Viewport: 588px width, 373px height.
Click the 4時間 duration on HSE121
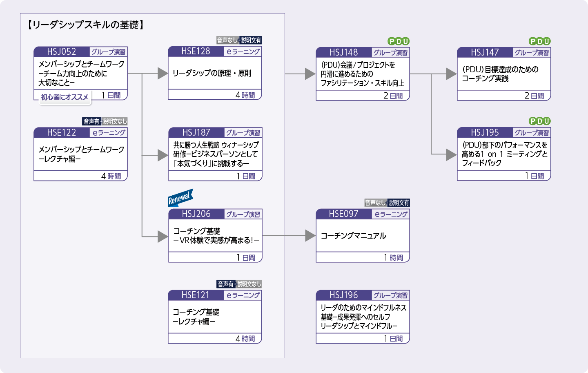coord(245,339)
